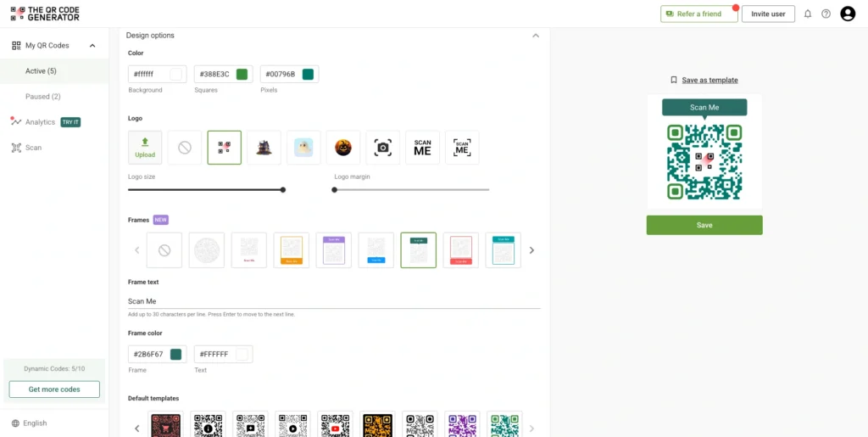
Task: Open Analytics section
Action: click(40, 122)
